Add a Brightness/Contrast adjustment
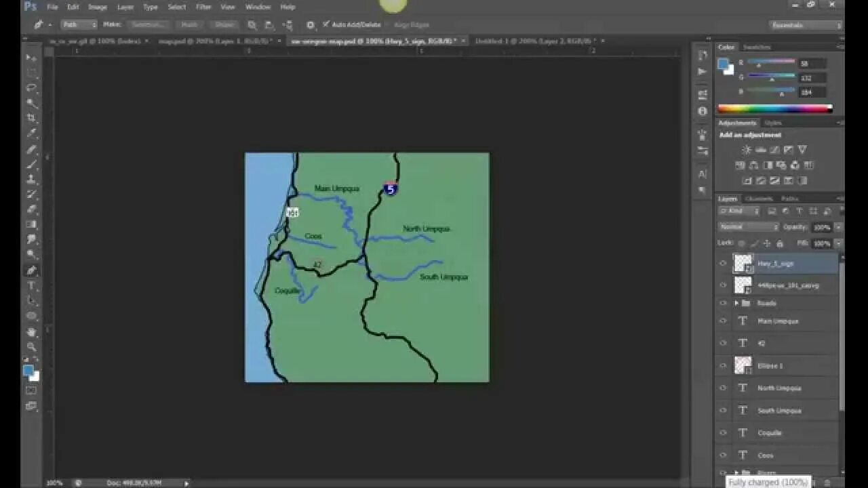The height and width of the screenshot is (488, 868). pyautogui.click(x=747, y=150)
